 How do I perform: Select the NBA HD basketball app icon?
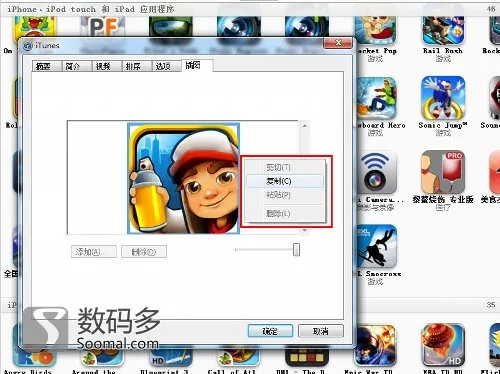[443, 345]
